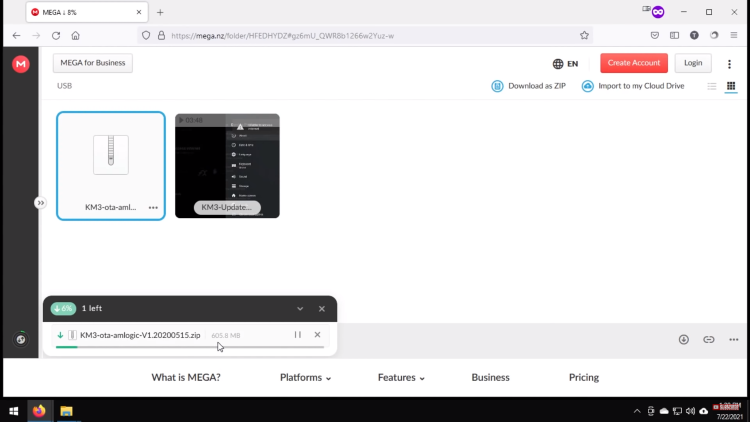Expand the Platforms footer menu
The height and width of the screenshot is (422, 750).
305,378
